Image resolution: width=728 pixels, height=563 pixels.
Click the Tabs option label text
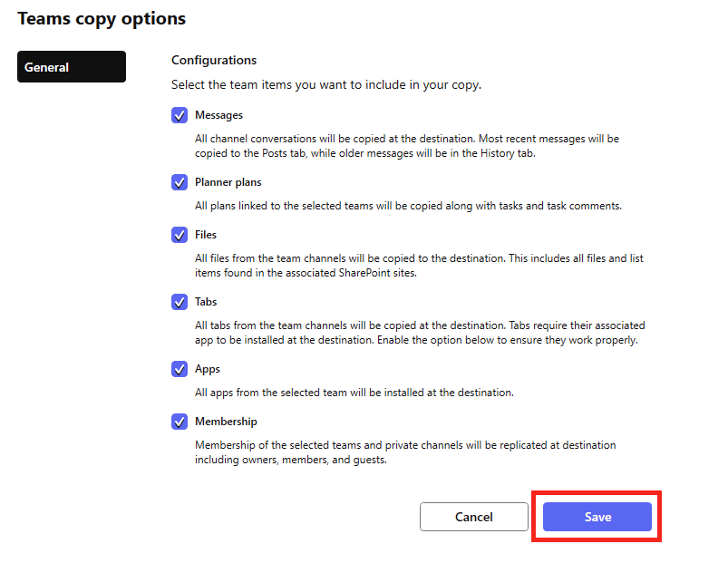pos(206,302)
